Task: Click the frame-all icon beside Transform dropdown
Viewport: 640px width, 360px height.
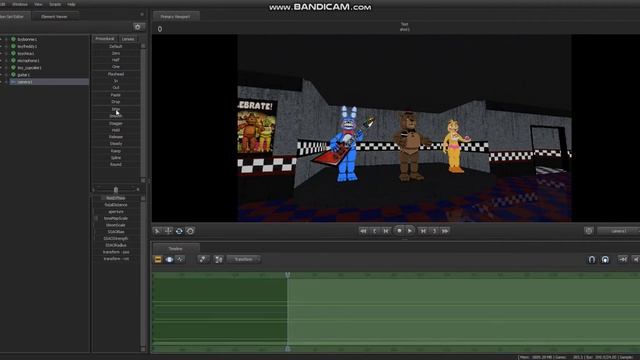Action: pyautogui.click(x=219, y=260)
